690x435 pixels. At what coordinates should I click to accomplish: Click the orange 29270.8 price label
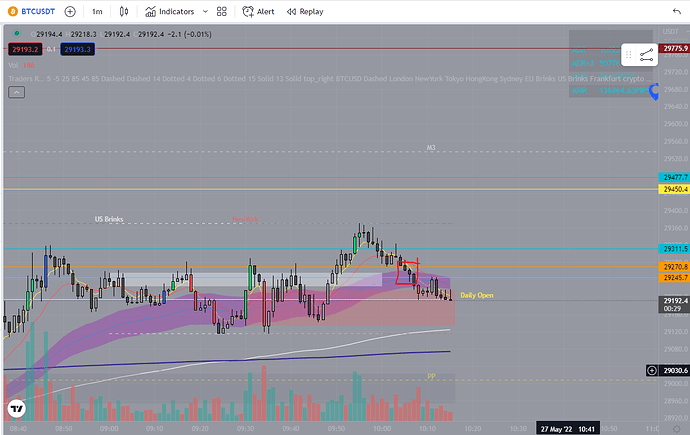coord(675,267)
